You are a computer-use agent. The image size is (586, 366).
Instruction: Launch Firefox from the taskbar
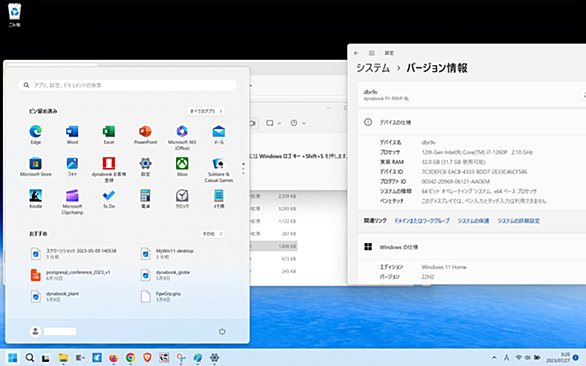point(113,358)
